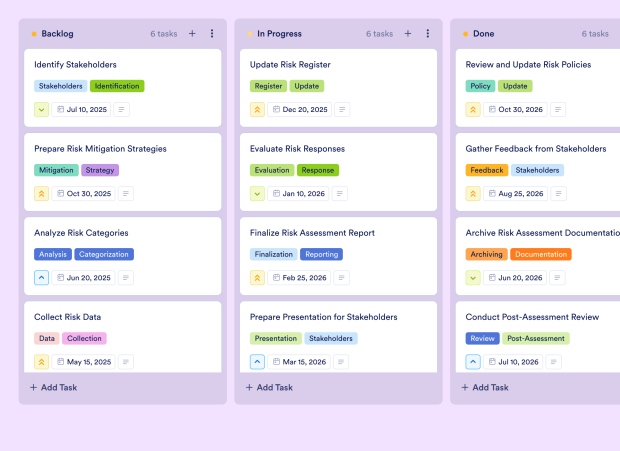Screen dimensions: 620x451
Task: Open the Prepare Risk Mitigation Strategies task
Action: coord(100,149)
